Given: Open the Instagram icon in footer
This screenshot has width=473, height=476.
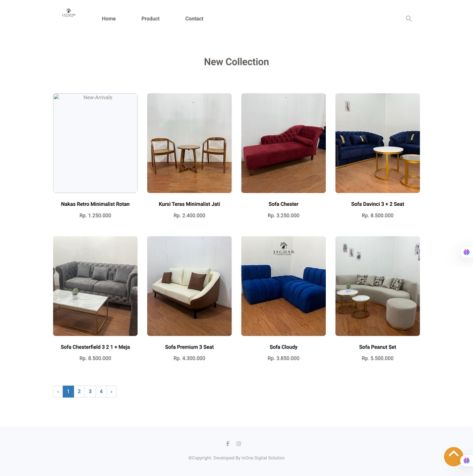Looking at the screenshot, I should coord(239,443).
